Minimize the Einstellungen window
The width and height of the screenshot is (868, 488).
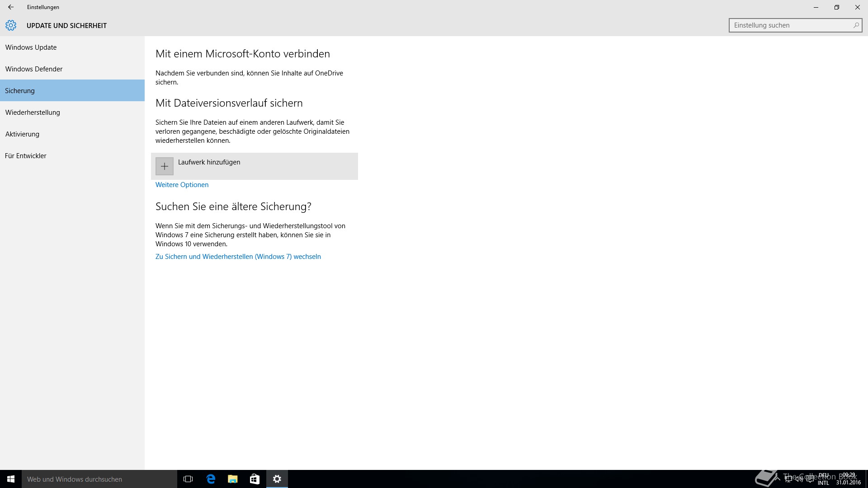coord(816,7)
